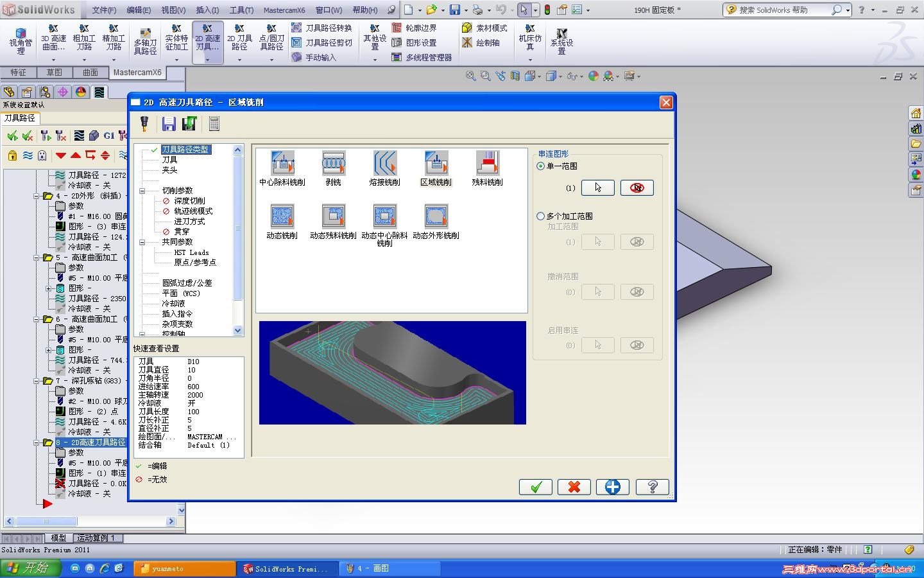Image resolution: width=924 pixels, height=578 pixels.
Task: Switch to the 特征 tab
Action: (18, 73)
